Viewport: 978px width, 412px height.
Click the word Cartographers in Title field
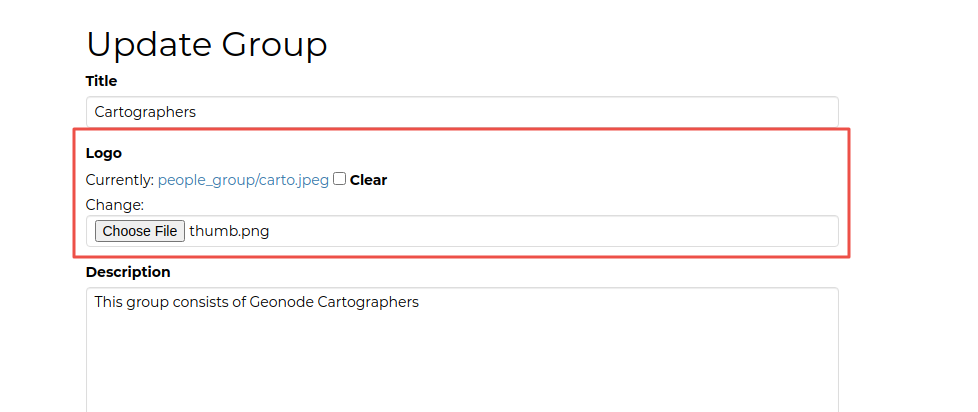(x=145, y=112)
